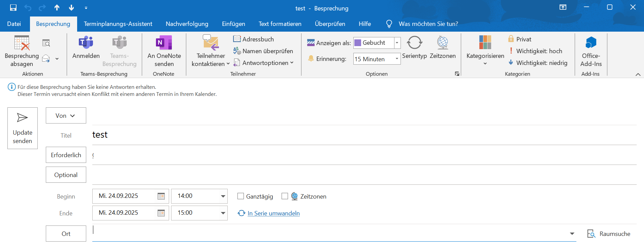Open Zeitzonen in the ribbon
644x245 pixels.
[x=443, y=47]
